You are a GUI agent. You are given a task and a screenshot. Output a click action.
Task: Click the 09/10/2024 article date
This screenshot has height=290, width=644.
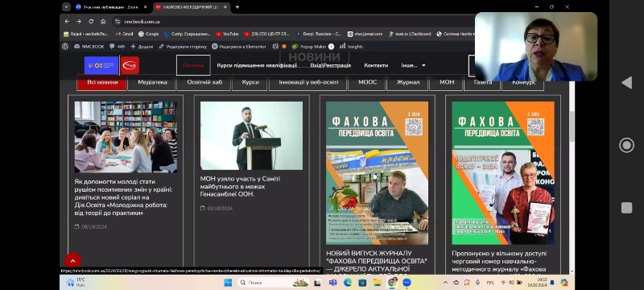click(x=91, y=226)
